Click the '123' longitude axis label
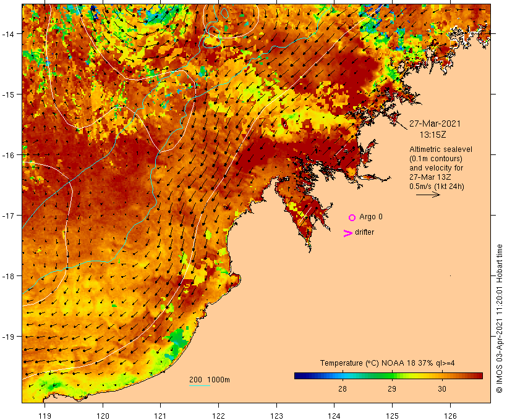This screenshot has height=420, width=507. 276,416
